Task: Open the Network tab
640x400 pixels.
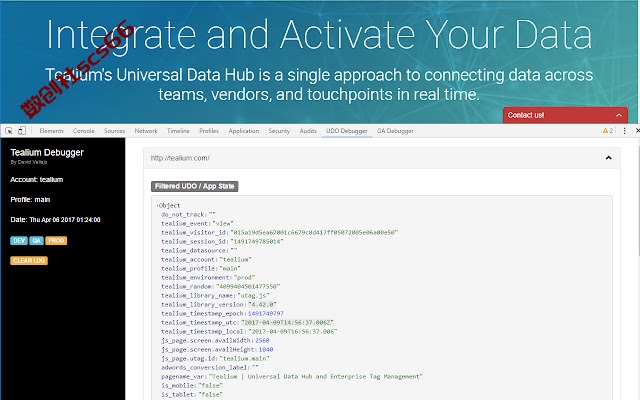Action: click(146, 131)
